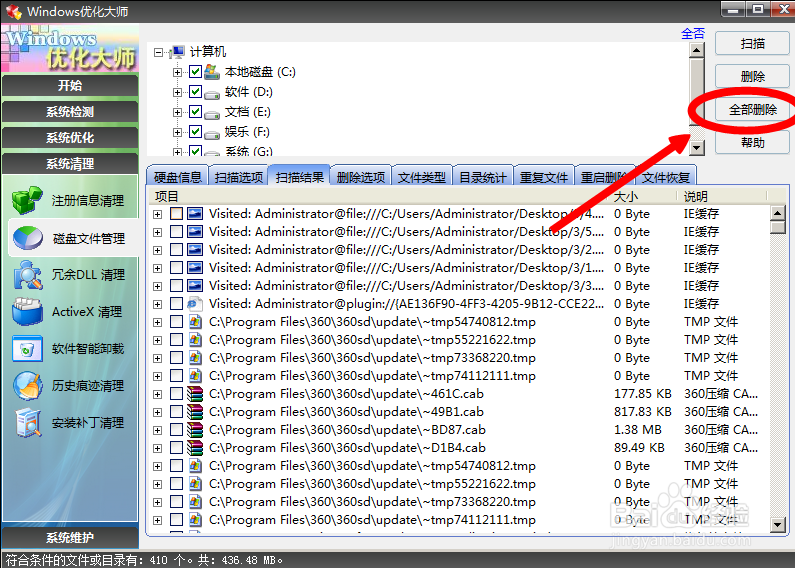Expand the Desktop/3/5 Visited result row

coord(158,232)
